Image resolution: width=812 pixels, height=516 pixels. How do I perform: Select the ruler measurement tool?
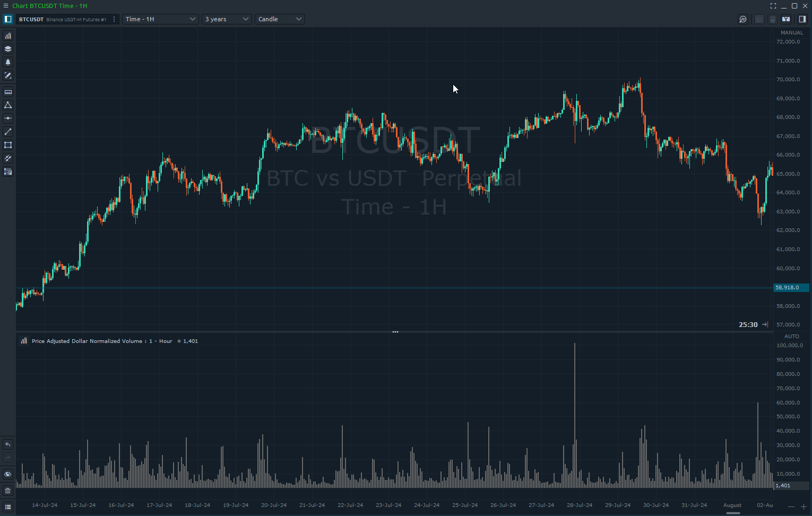[x=8, y=92]
